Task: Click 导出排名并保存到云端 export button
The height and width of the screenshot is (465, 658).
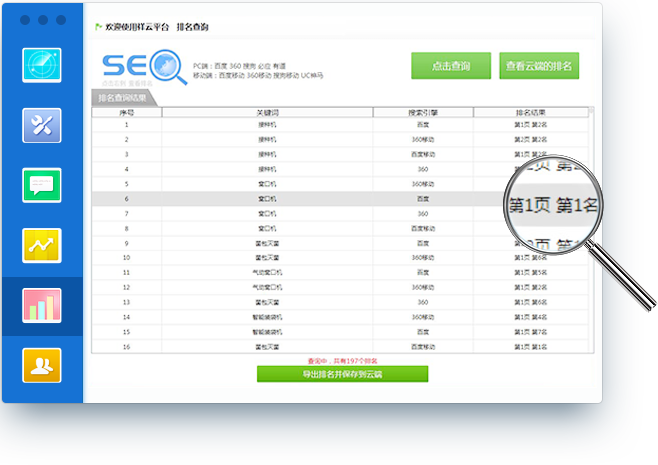Action: tap(342, 374)
